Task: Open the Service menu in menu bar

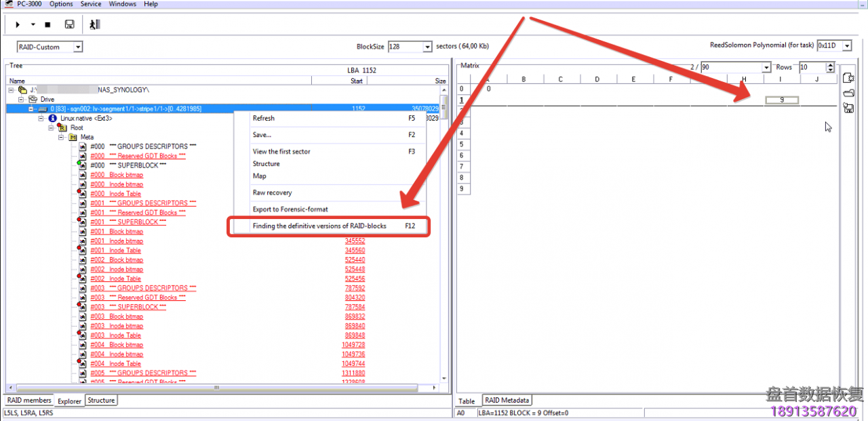Action: (91, 4)
